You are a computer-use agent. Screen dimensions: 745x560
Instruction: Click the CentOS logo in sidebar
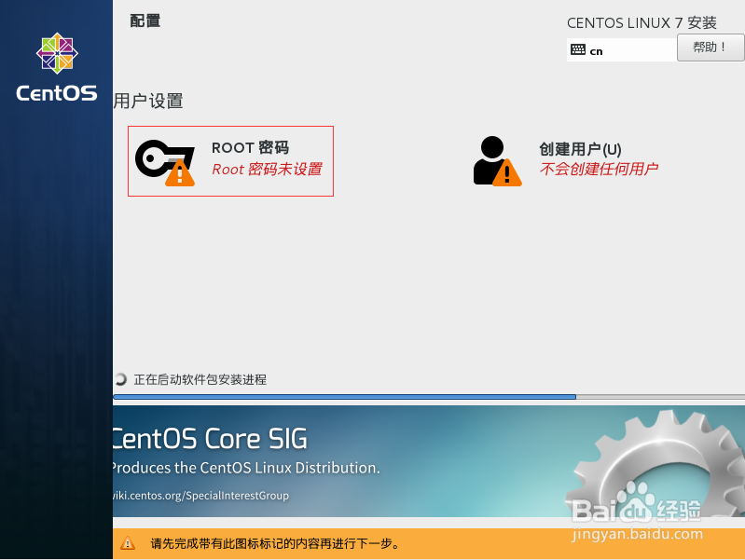(57, 67)
